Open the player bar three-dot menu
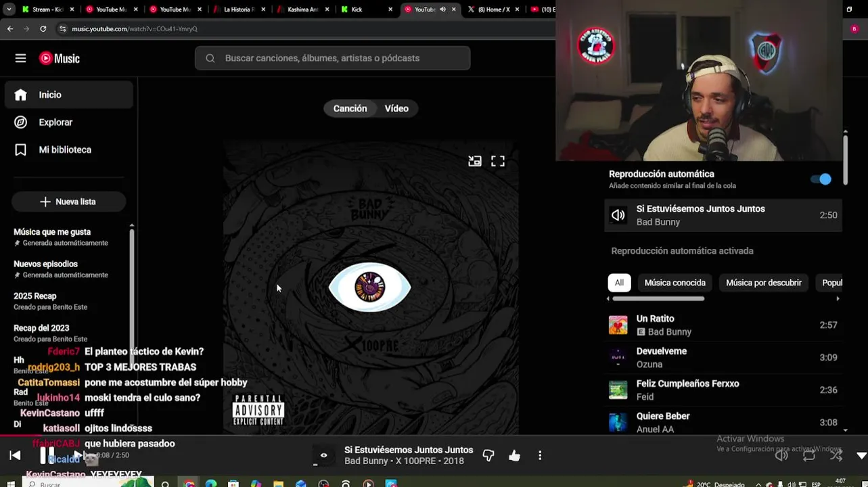The height and width of the screenshot is (487, 868). (x=540, y=455)
